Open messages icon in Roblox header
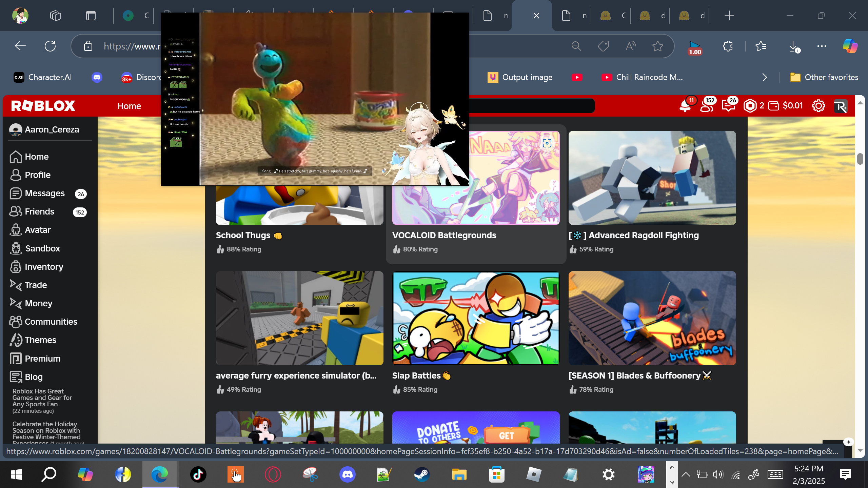 pyautogui.click(x=728, y=106)
